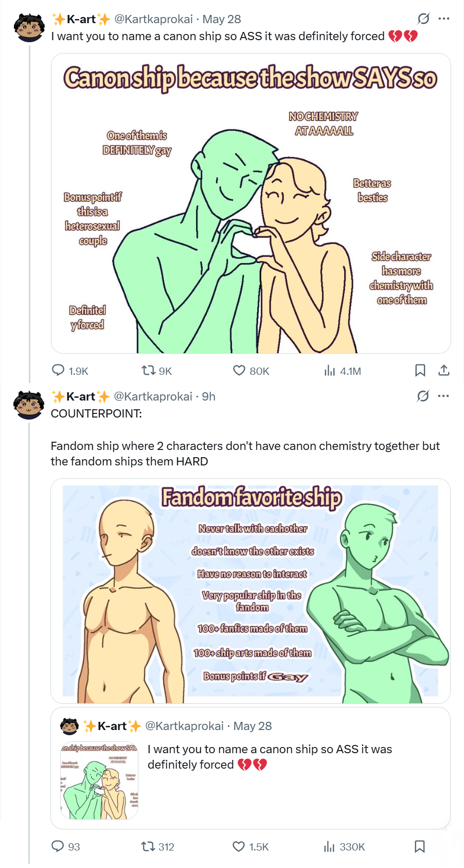Screen dimensions: 464x868
Task: Share the first tweet via upload icon
Action: (444, 370)
